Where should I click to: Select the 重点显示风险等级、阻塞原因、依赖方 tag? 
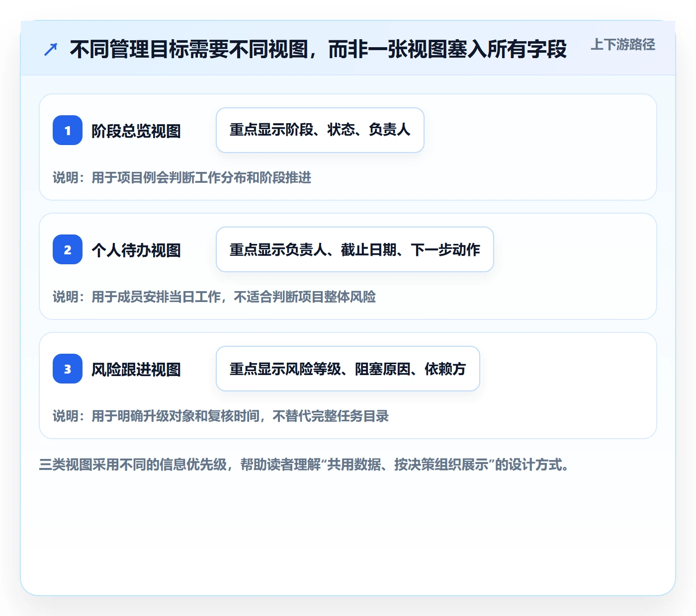pos(348,369)
